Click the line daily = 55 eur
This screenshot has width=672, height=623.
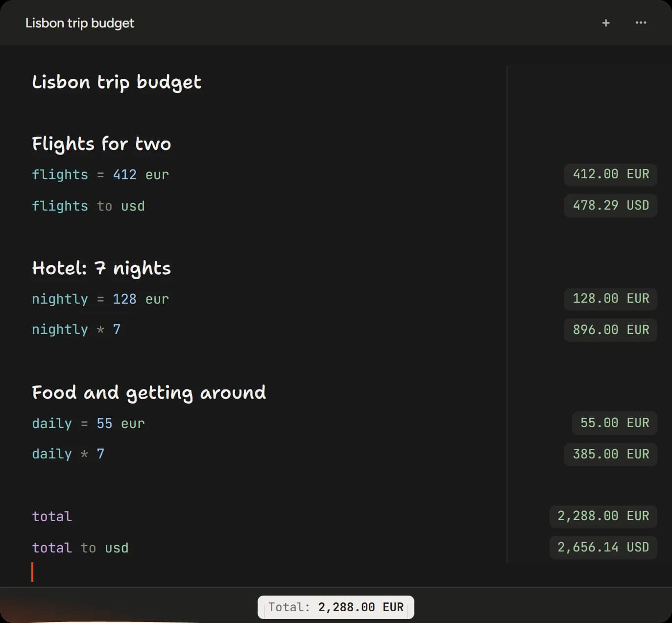(88, 424)
